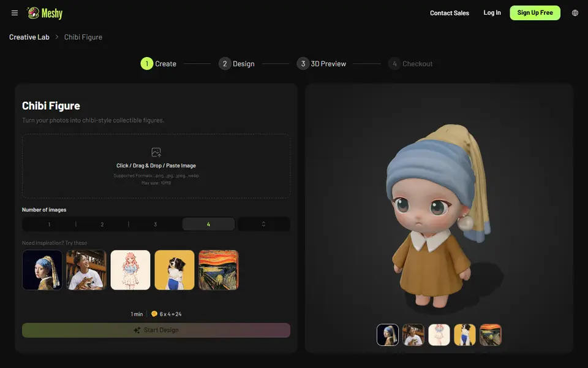The height and width of the screenshot is (368, 588).
Task: Show The Scream figure in preview strip
Action: pos(491,335)
